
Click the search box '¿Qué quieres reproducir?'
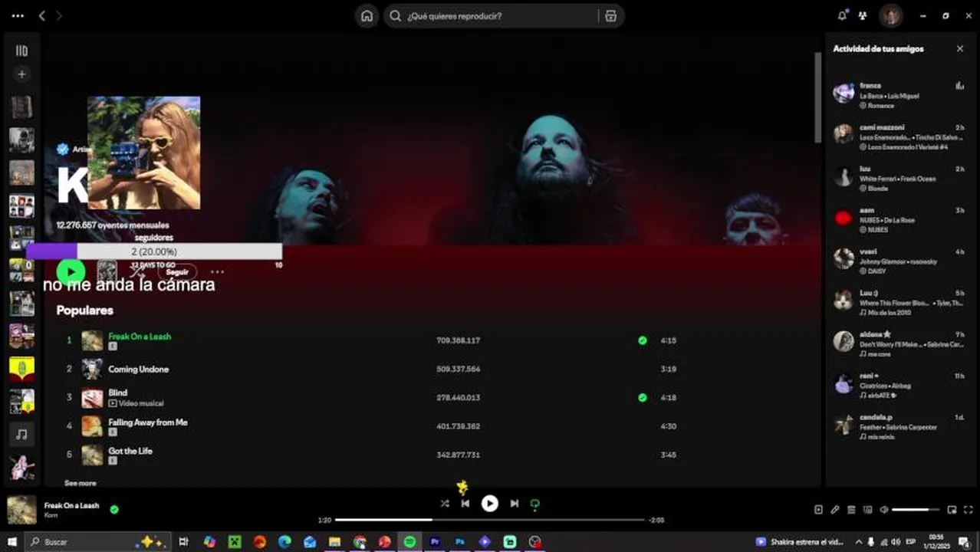point(491,16)
